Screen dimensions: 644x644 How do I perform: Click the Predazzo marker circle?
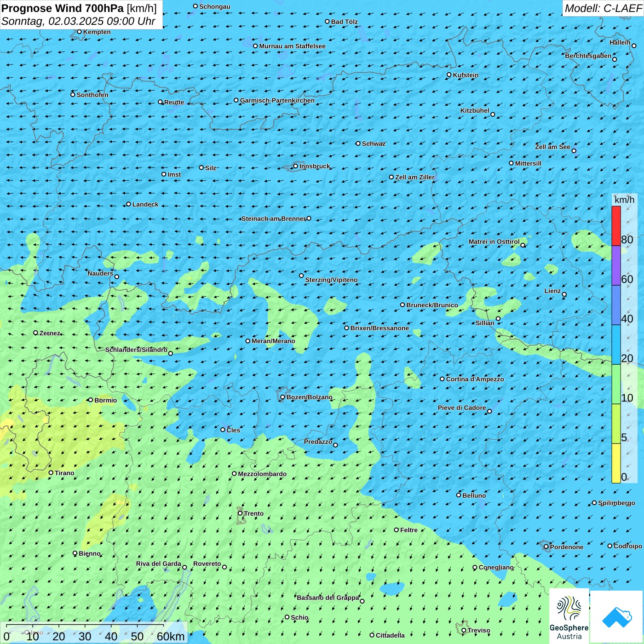(x=335, y=445)
